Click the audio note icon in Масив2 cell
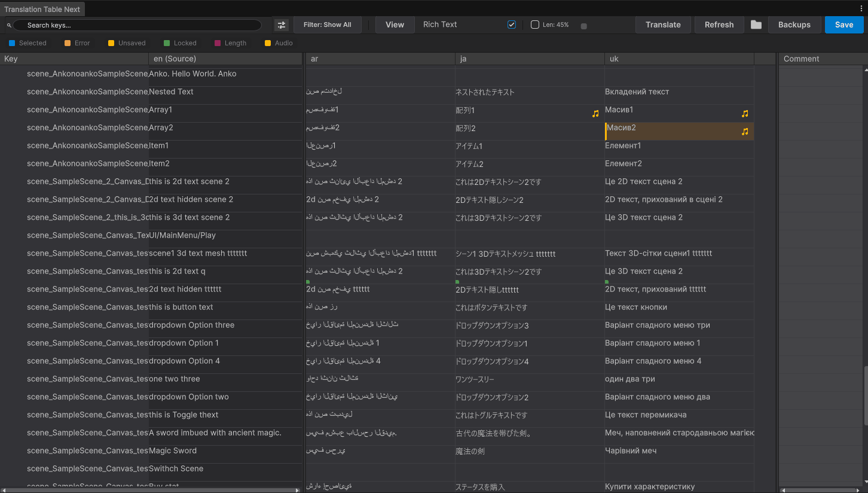 pyautogui.click(x=745, y=132)
